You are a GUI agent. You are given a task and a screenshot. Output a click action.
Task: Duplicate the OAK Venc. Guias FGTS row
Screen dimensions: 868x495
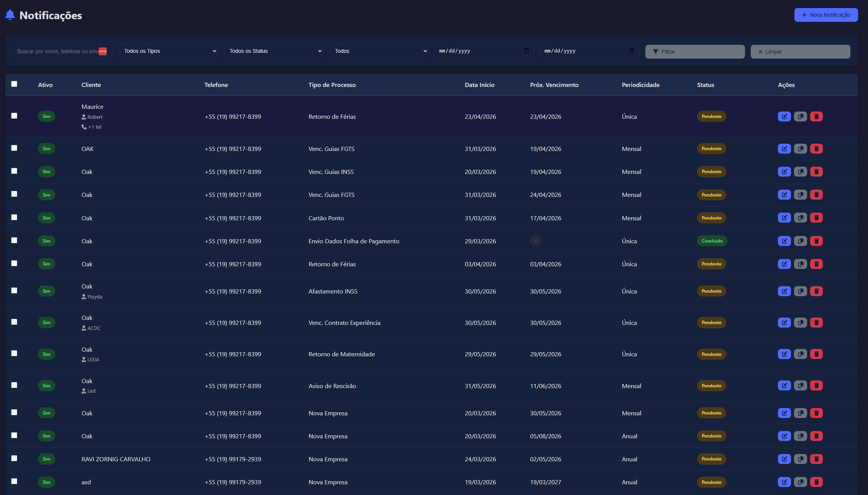(x=800, y=149)
